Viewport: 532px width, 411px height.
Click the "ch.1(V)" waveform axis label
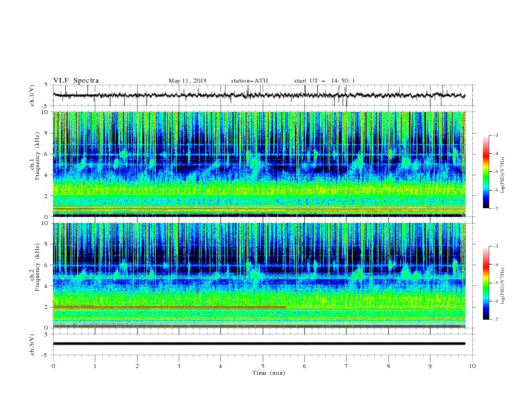[x=32, y=95]
